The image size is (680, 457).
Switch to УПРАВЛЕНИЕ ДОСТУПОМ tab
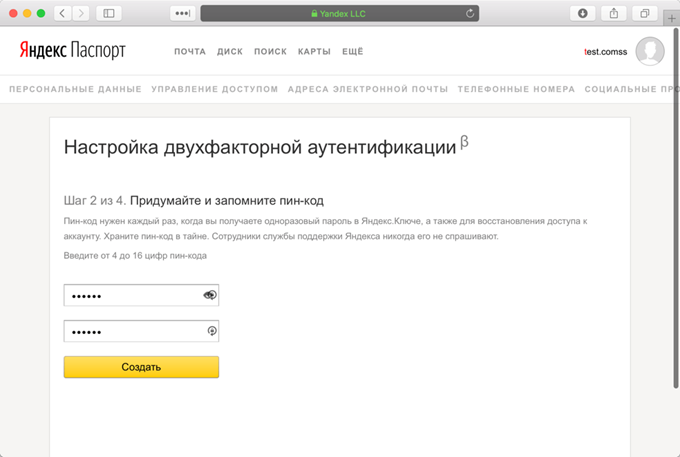tap(215, 89)
